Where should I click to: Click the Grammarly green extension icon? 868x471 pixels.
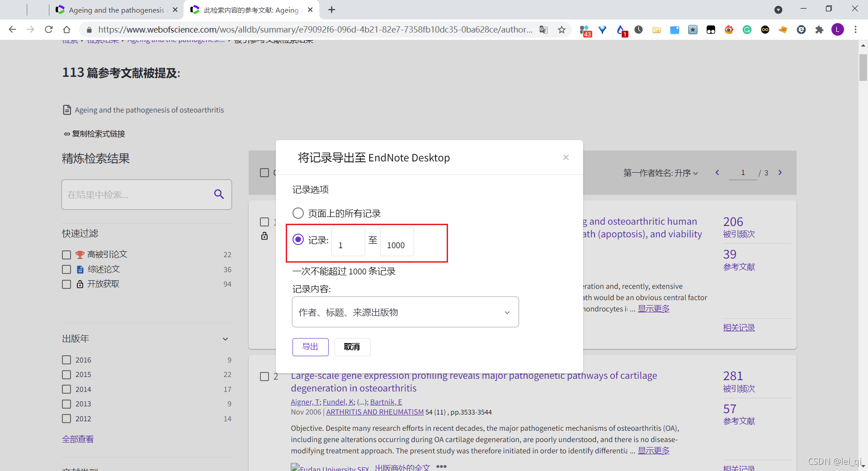[747, 29]
